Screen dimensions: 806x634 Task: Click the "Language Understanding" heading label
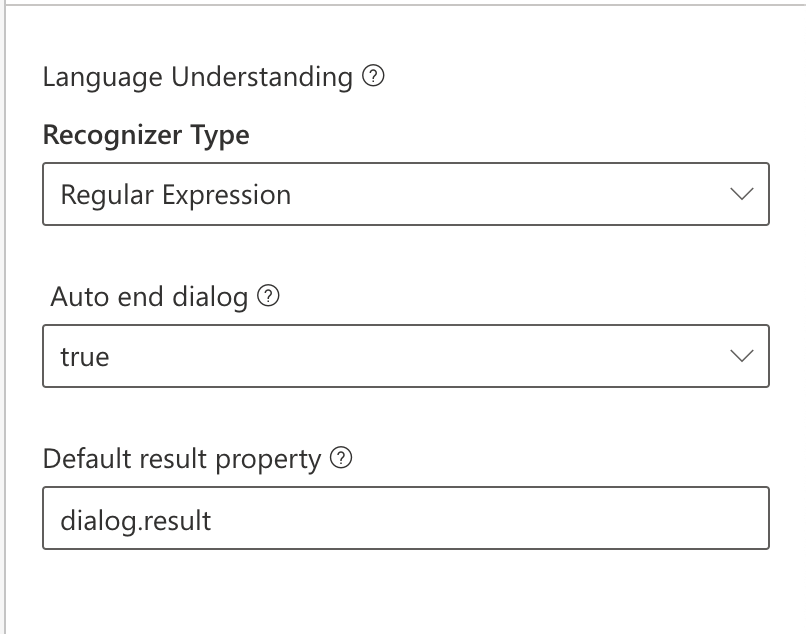(x=197, y=77)
